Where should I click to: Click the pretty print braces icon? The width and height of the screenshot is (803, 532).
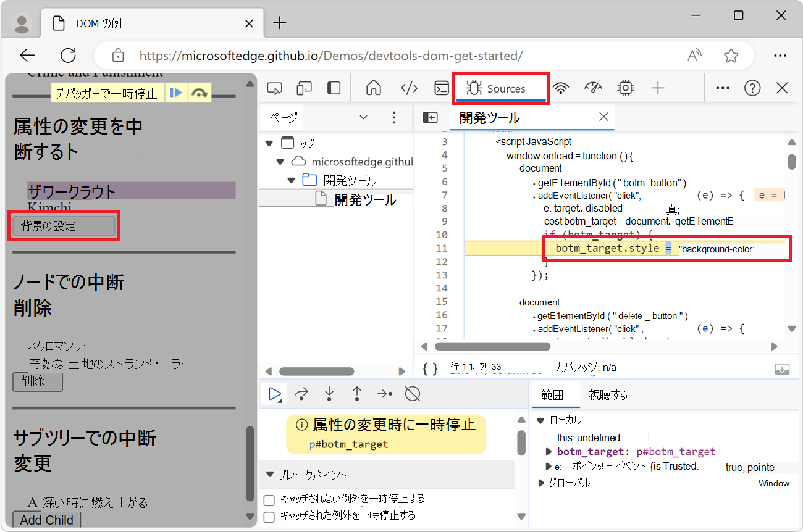430,368
